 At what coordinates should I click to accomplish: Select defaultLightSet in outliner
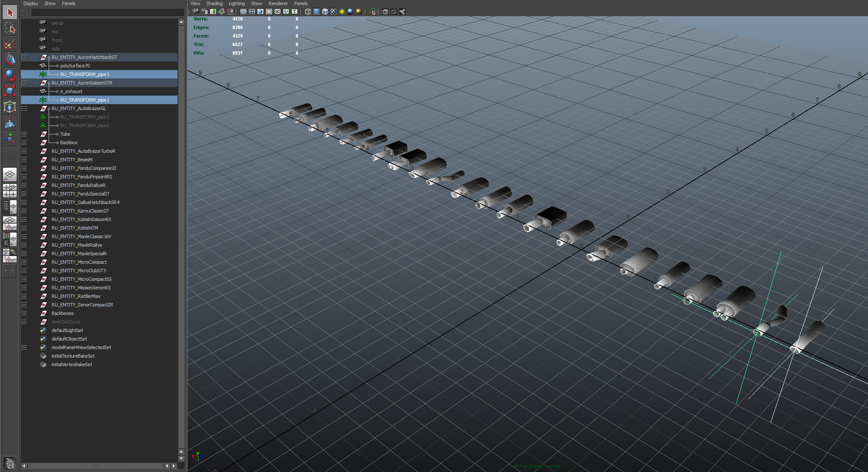click(67, 330)
